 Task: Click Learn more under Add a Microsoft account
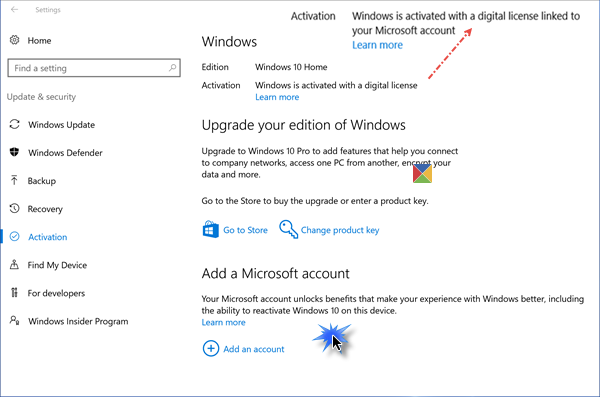coord(223,322)
